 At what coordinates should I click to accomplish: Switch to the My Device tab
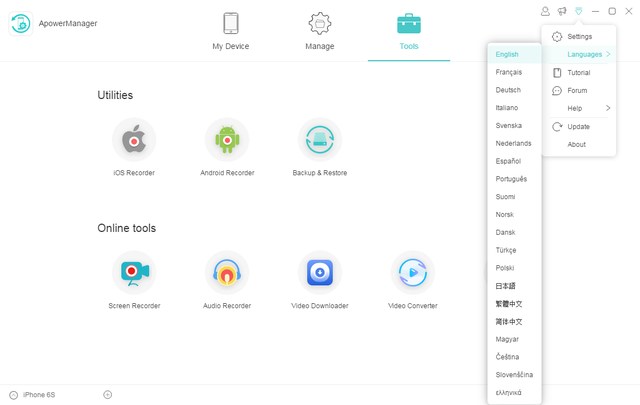click(231, 30)
